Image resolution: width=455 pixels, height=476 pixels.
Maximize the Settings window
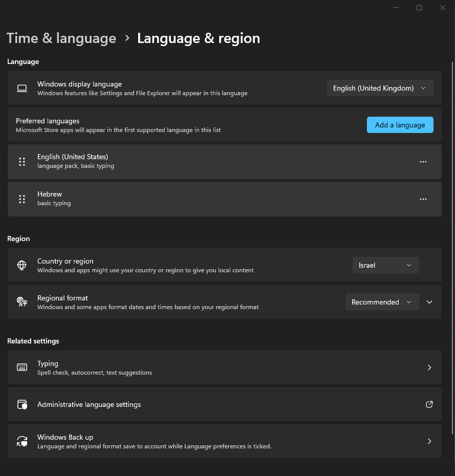click(x=419, y=8)
